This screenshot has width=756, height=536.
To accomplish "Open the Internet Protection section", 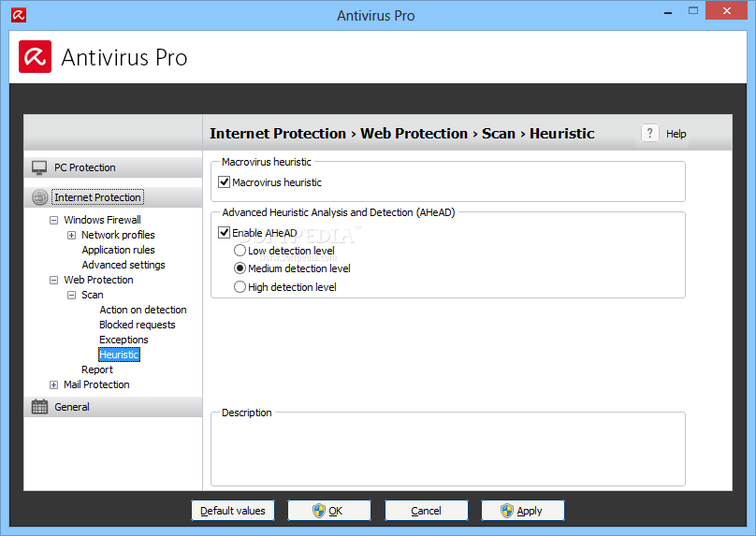I will [x=113, y=197].
